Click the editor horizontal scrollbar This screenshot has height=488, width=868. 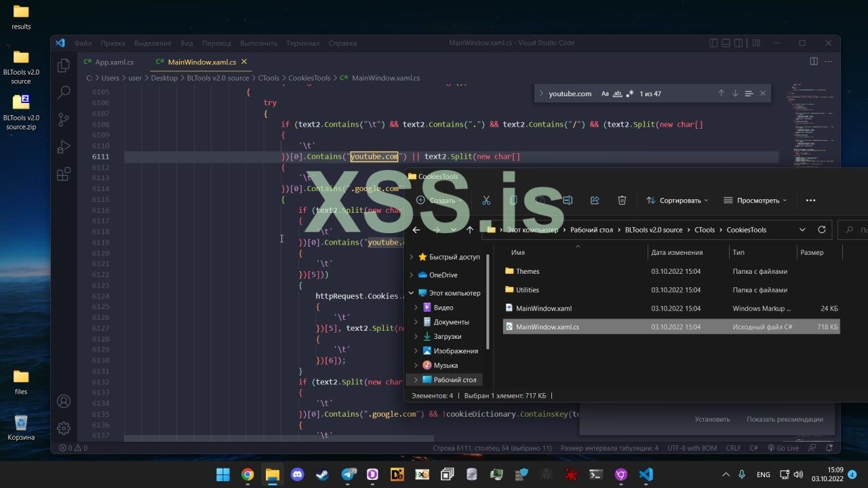click(x=271, y=439)
